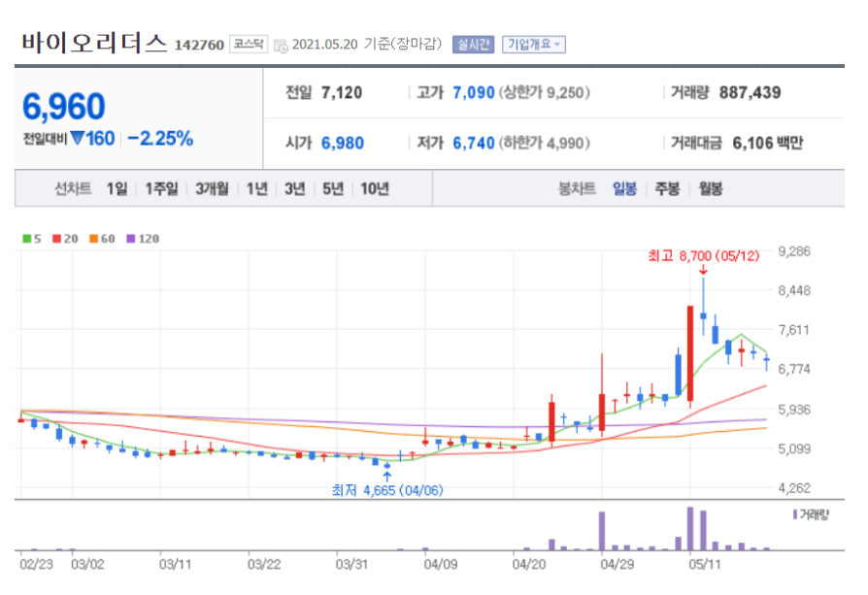The height and width of the screenshot is (595, 868).
Task: Click the 9,286 price axis label
Action: tap(794, 251)
